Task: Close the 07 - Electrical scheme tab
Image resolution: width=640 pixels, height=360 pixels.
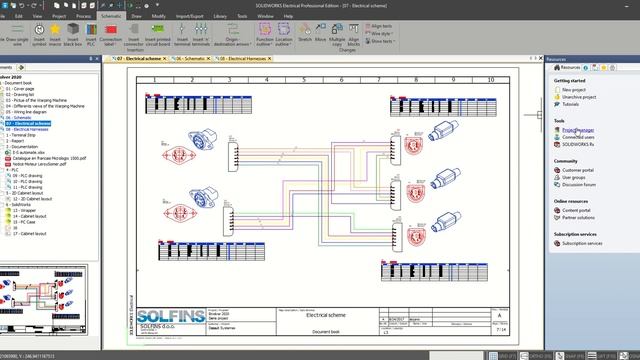Action: [x=164, y=59]
